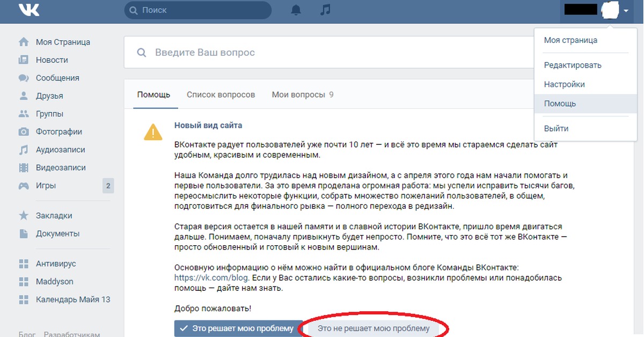This screenshot has width=644, height=337.
Task: Click the home icon beside Моя Страница
Action: (x=24, y=42)
